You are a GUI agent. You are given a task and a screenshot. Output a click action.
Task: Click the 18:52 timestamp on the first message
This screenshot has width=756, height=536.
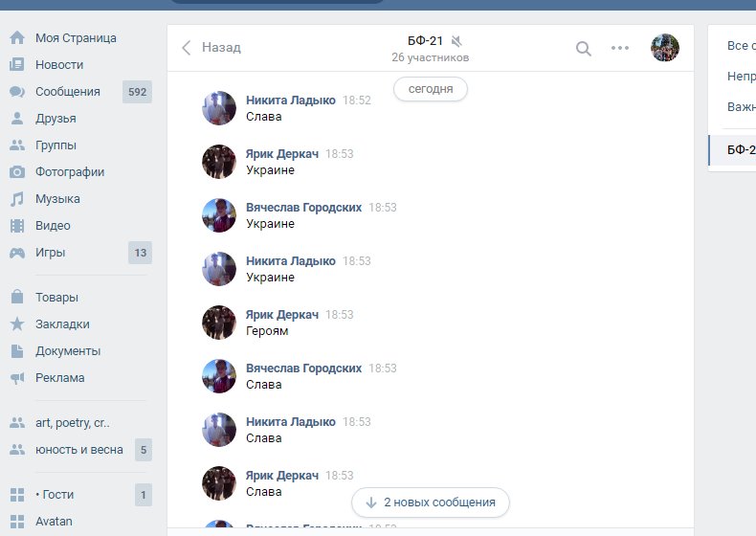pos(357,100)
